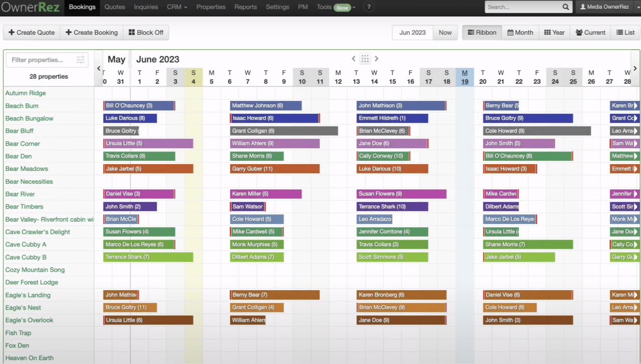Open the Reports menu item
The width and height of the screenshot is (641, 364).
tap(246, 7)
